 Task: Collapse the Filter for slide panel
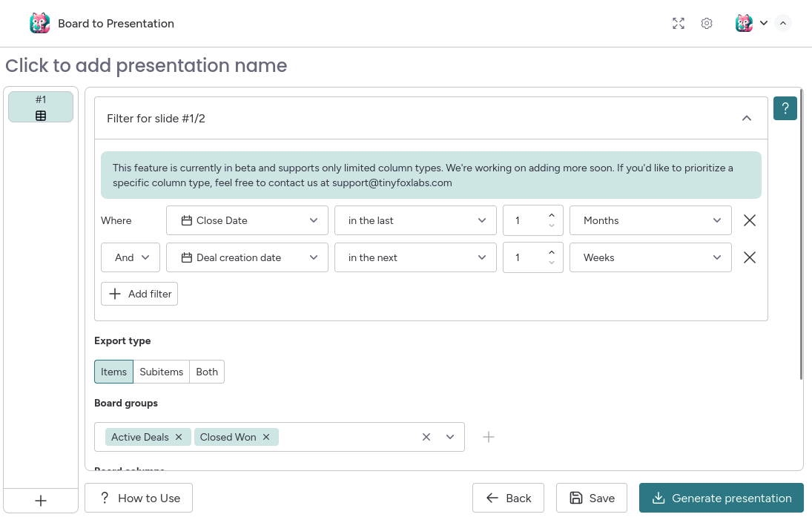point(747,117)
